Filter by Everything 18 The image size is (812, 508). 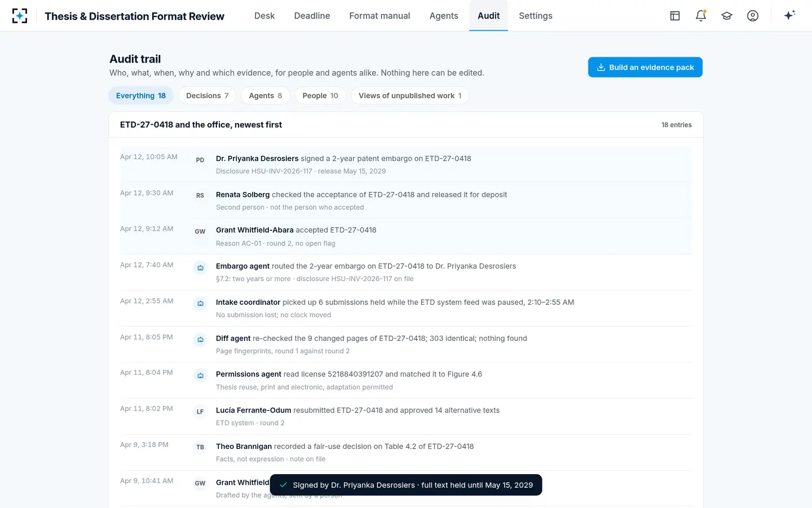coord(141,95)
